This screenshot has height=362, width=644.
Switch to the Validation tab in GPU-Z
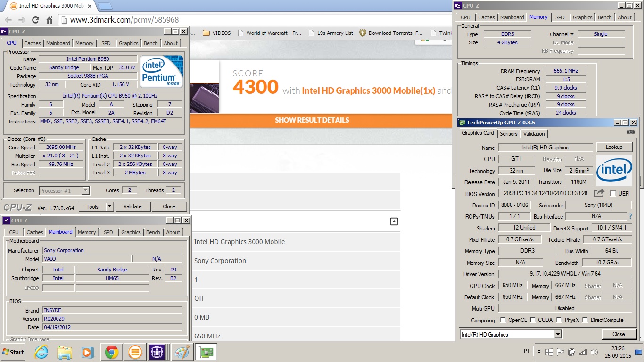click(534, 134)
